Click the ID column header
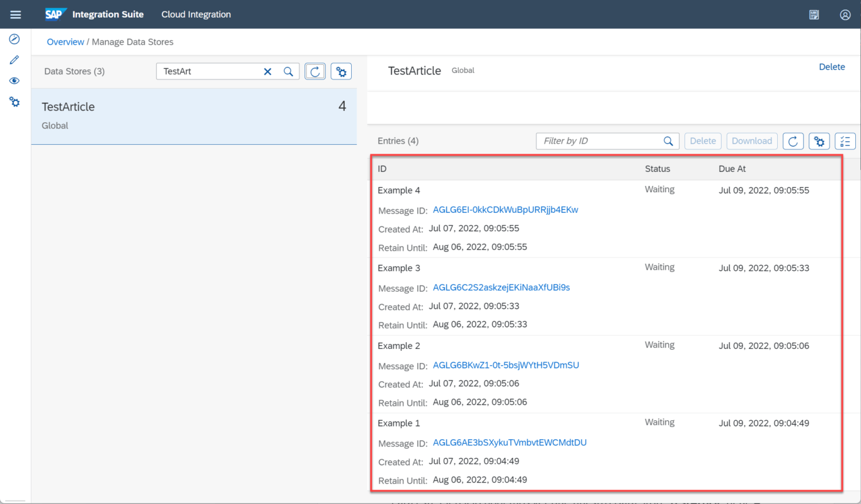 point(382,169)
